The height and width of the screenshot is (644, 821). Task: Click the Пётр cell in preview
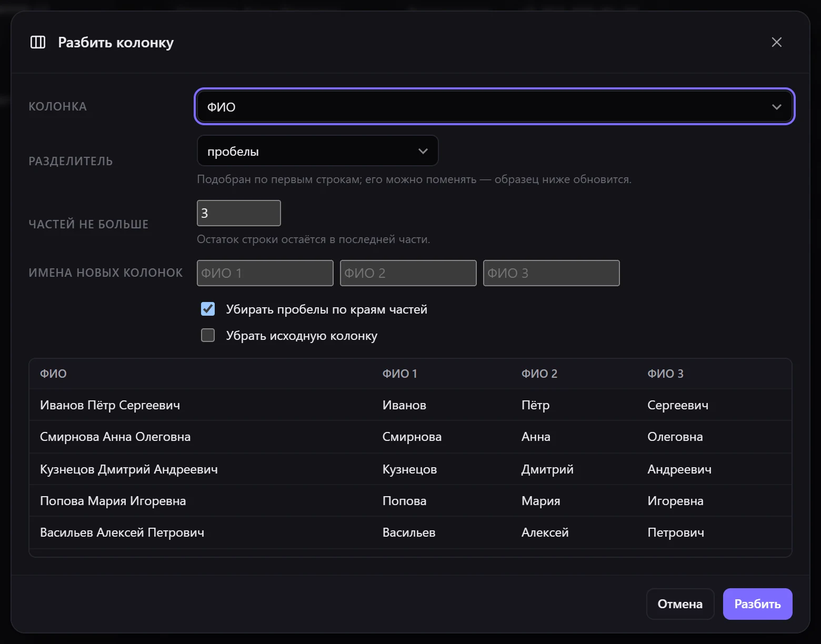(535, 405)
